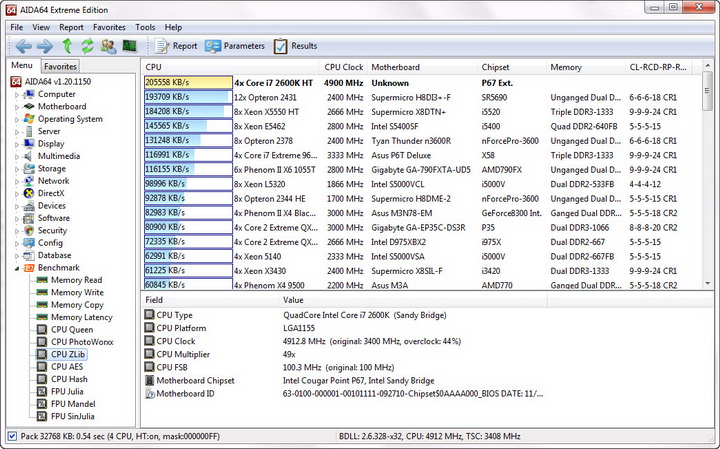Click the Results toolbar button
This screenshot has width=720, height=449.
tap(295, 46)
